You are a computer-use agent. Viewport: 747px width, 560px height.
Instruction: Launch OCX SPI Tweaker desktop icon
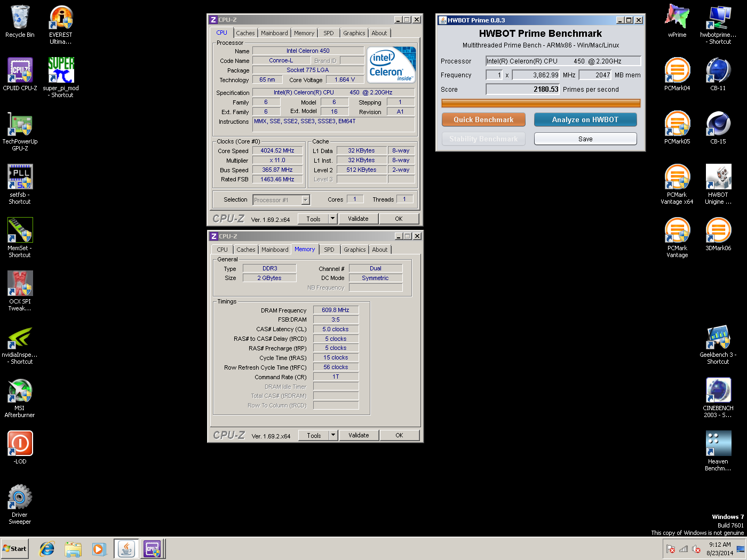coord(20,291)
